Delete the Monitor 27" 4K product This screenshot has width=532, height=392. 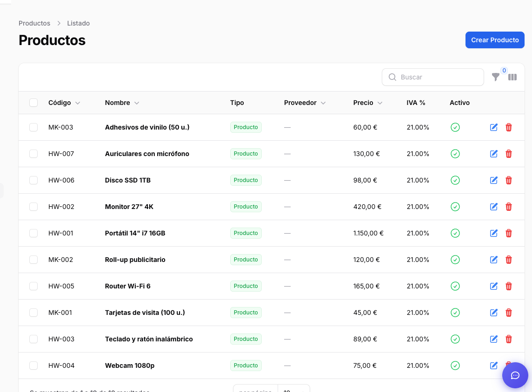[x=509, y=207]
